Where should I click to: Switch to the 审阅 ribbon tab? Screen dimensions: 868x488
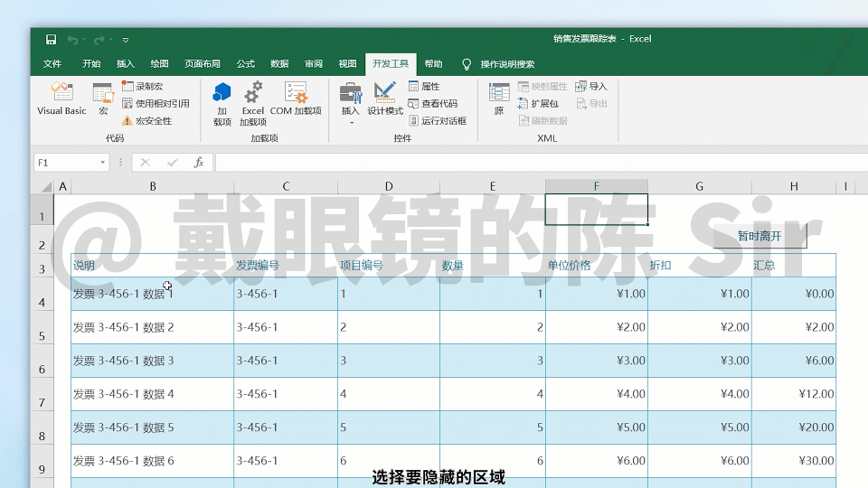click(314, 63)
